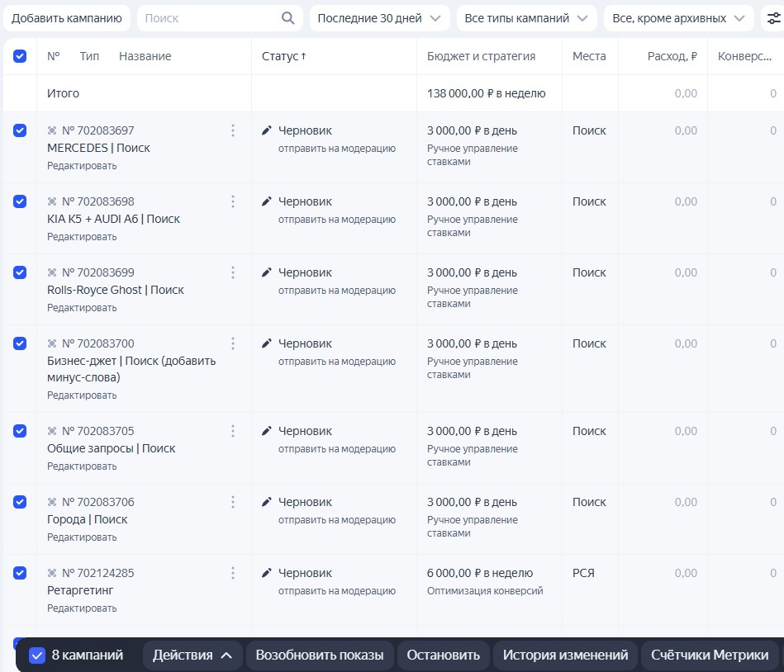
Task: Click the 6 000,00 ₽ в неделю budget
Action: click(480, 573)
